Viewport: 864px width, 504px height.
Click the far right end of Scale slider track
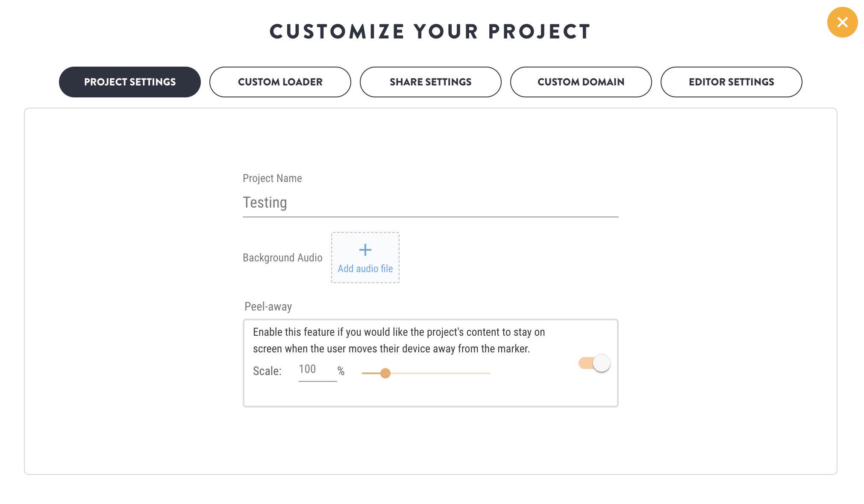pyautogui.click(x=488, y=373)
